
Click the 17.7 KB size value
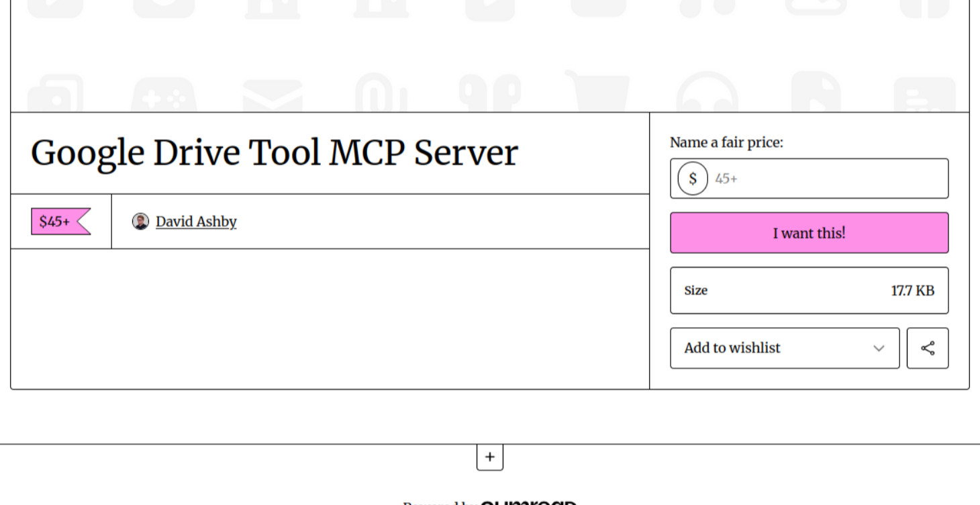point(912,291)
